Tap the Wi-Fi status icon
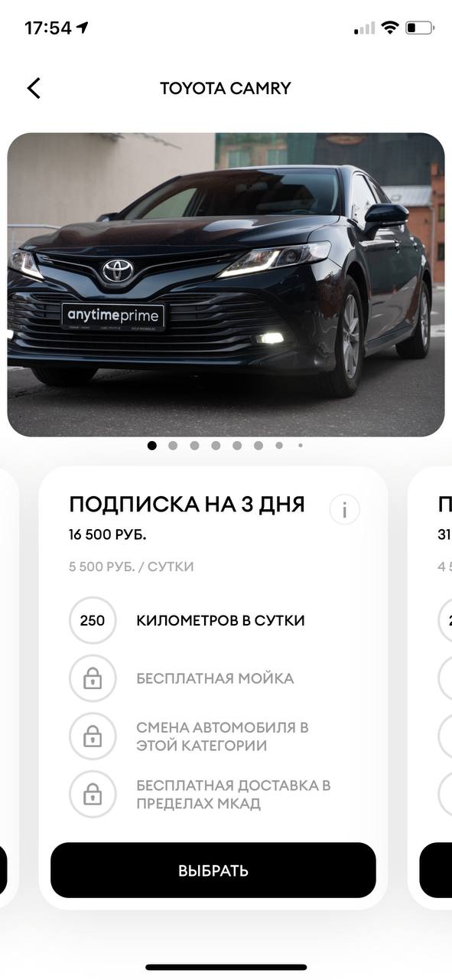 390,28
